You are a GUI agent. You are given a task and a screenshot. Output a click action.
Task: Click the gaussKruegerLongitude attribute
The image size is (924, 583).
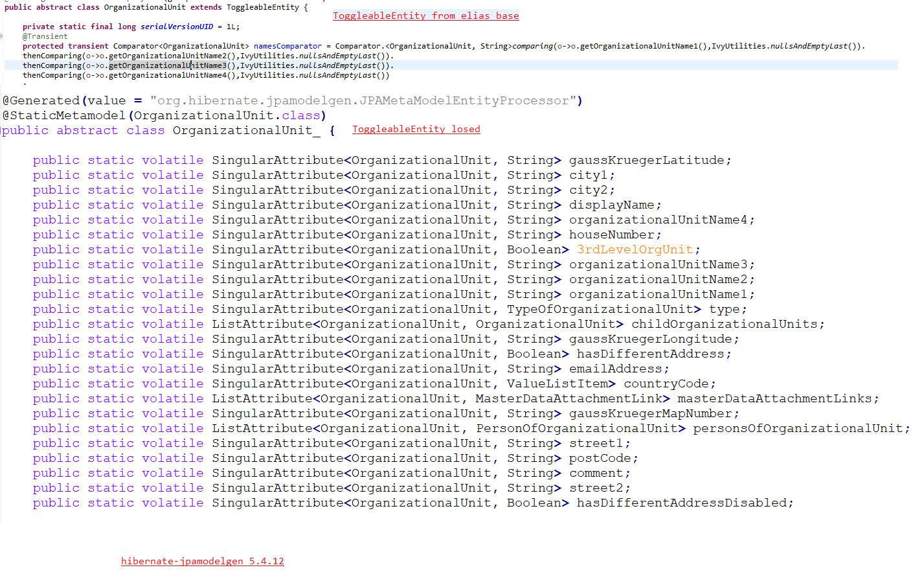click(650, 339)
